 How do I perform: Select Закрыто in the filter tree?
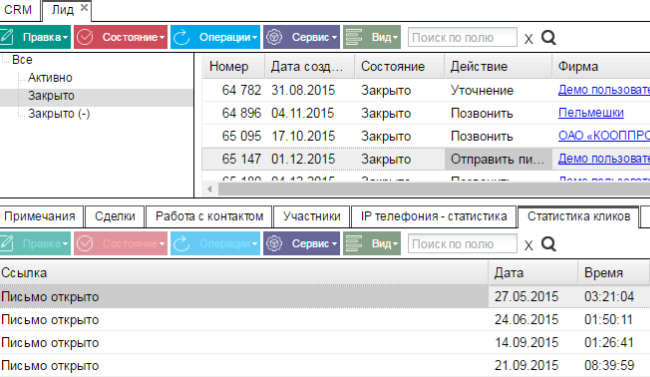51,96
